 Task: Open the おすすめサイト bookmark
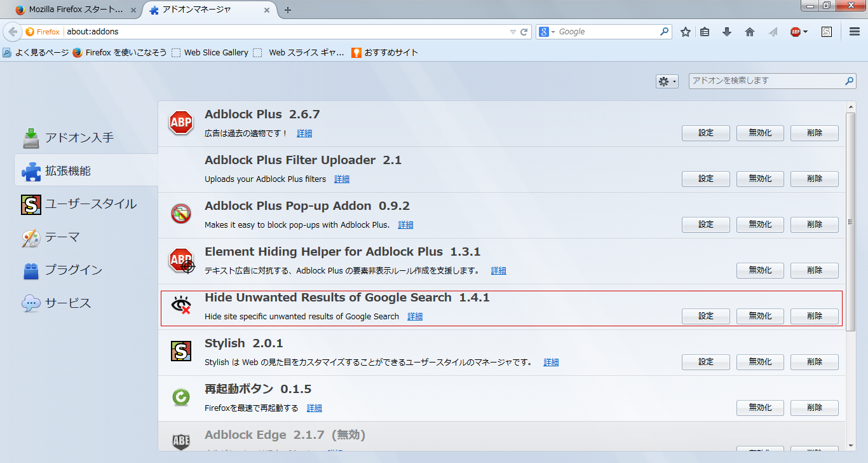(385, 53)
